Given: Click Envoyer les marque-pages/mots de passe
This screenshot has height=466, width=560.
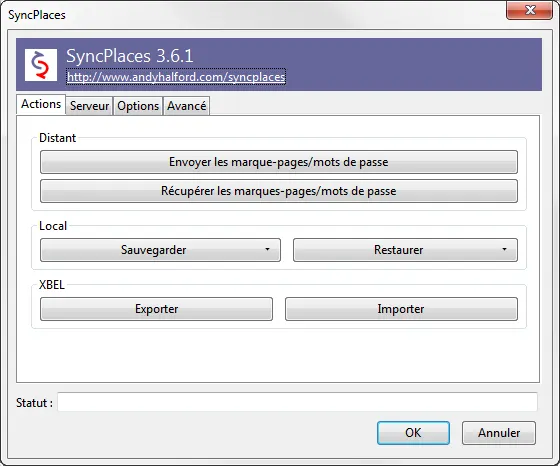Looking at the screenshot, I should pos(279,162).
